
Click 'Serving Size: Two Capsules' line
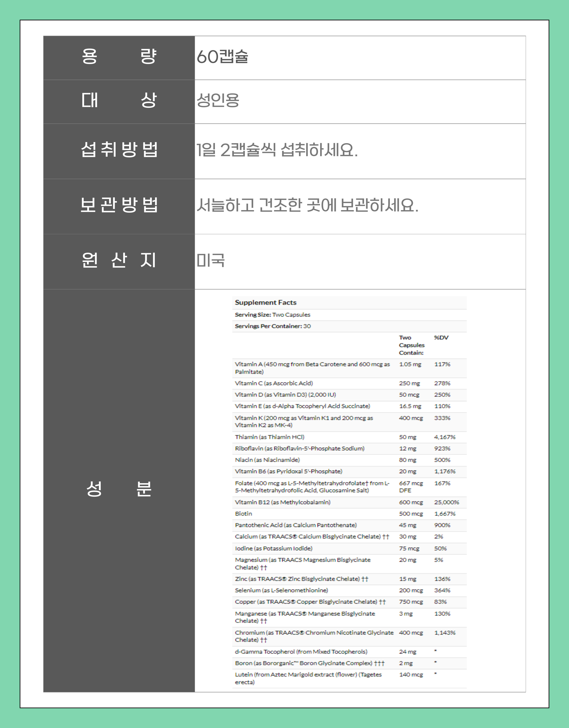pos(273,315)
